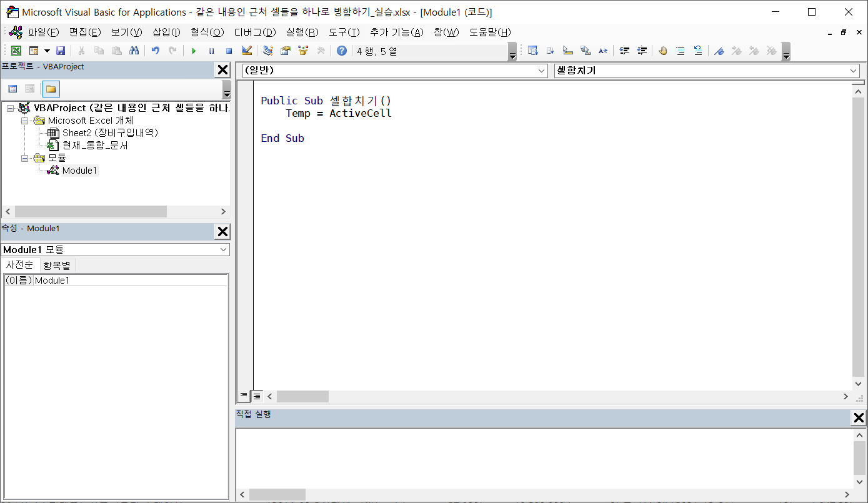
Task: Switch to the 사전순 properties tab
Action: pyautogui.click(x=20, y=265)
